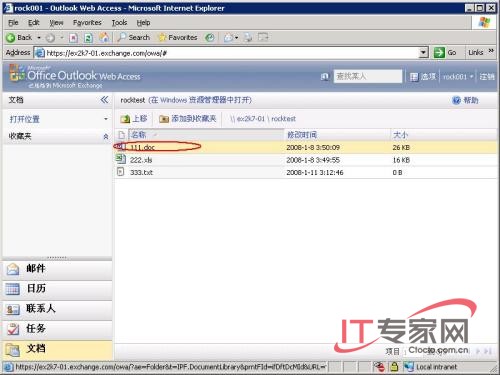Open the address bar dropdown arrow
This screenshot has height=375, width=500.
[423, 52]
